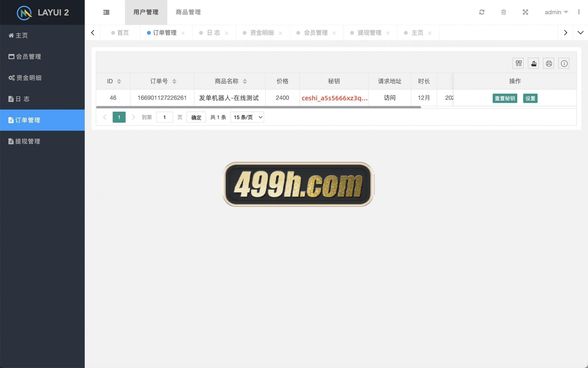Sort the 商品名称 column

coord(245,81)
